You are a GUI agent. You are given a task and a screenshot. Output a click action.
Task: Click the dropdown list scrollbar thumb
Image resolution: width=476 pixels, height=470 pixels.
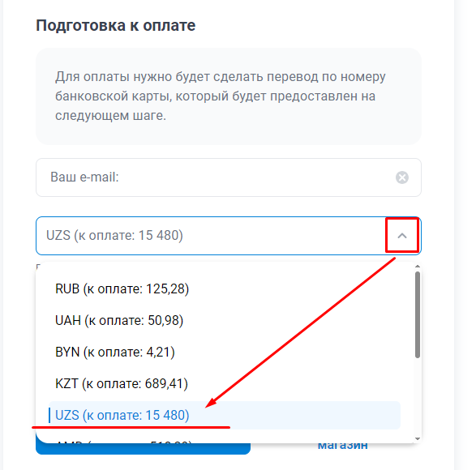pos(418,314)
